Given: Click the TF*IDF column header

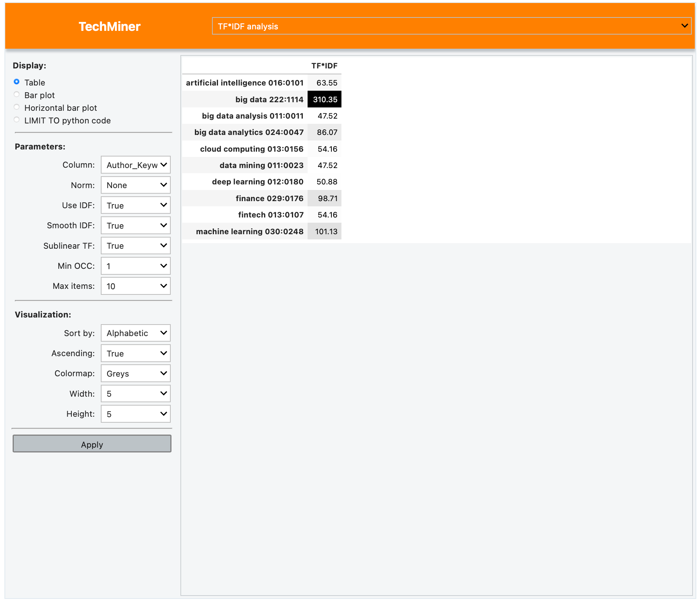Looking at the screenshot, I should click(324, 66).
